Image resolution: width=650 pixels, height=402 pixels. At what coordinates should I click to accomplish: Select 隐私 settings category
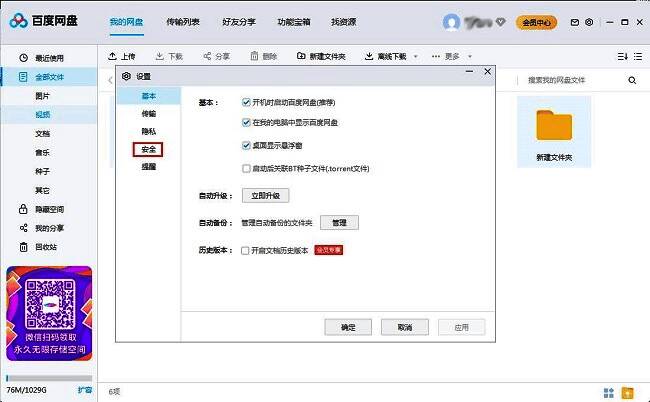point(148,131)
